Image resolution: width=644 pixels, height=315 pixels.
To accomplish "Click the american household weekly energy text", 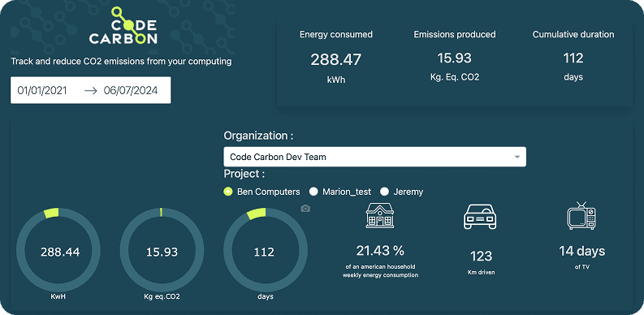I will pos(380,271).
